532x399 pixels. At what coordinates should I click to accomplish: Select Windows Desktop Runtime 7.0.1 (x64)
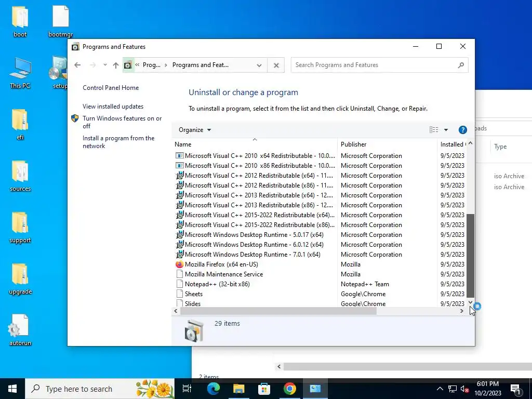coord(248,254)
